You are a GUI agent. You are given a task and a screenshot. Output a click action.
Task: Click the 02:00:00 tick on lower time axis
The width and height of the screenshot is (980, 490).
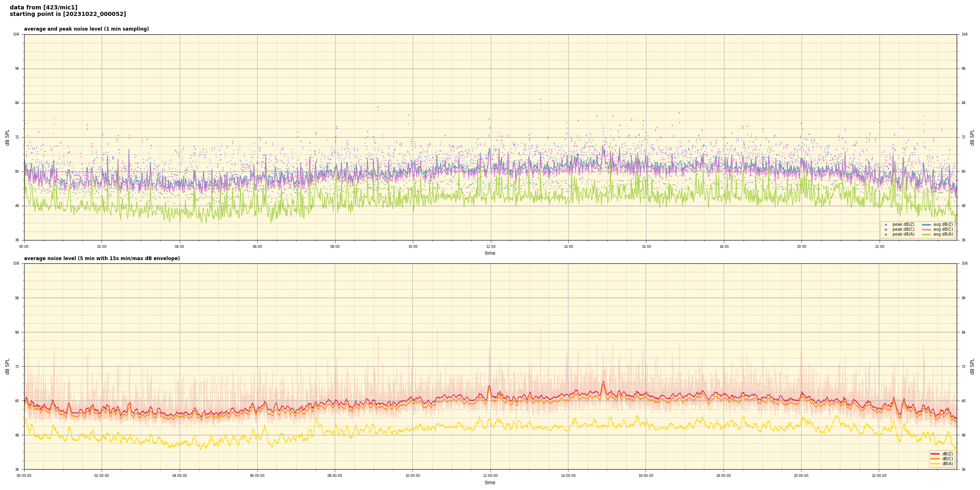[x=102, y=476]
